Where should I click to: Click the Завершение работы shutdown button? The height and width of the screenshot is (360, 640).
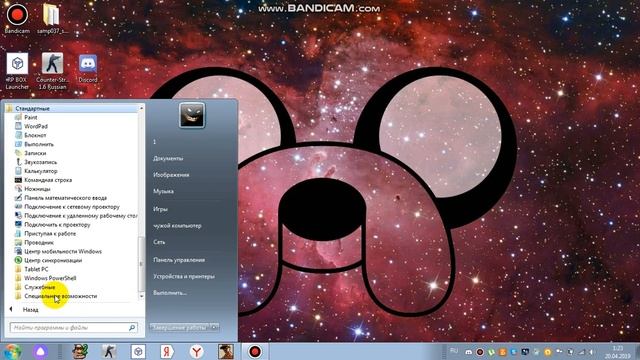point(180,328)
